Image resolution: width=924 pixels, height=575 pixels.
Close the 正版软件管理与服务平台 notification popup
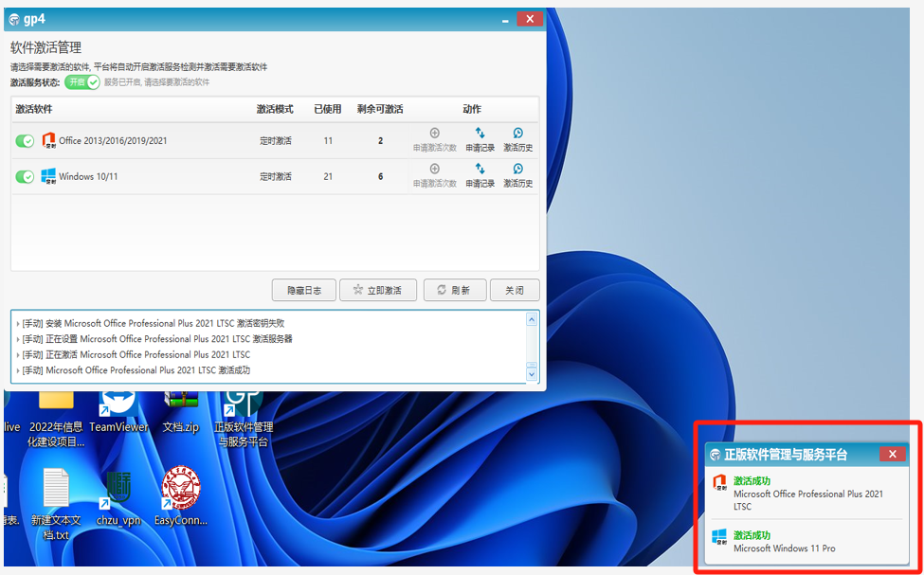pos(892,454)
